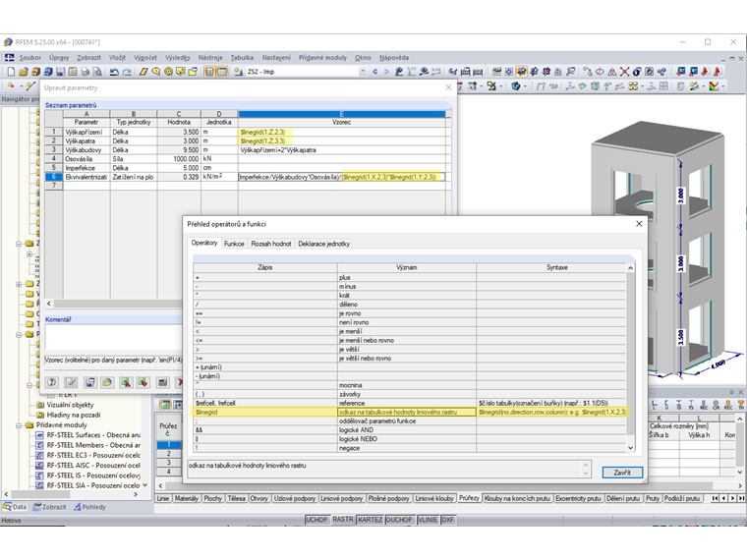The image size is (747, 560).
Task: Toggle the UCHOP status bar button
Action: (x=316, y=520)
